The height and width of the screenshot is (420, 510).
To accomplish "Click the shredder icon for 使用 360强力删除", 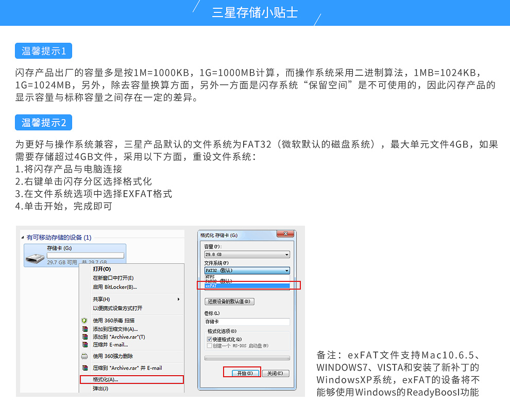I will (84, 356).
